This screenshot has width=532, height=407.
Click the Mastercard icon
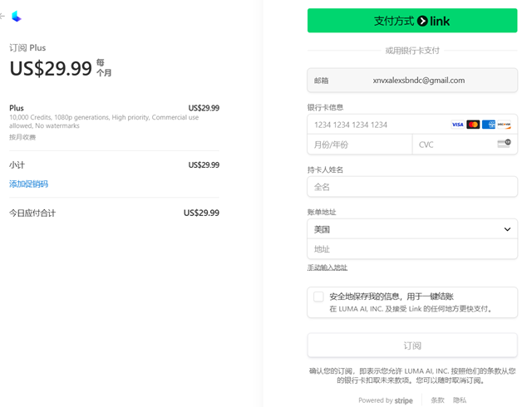coord(473,125)
